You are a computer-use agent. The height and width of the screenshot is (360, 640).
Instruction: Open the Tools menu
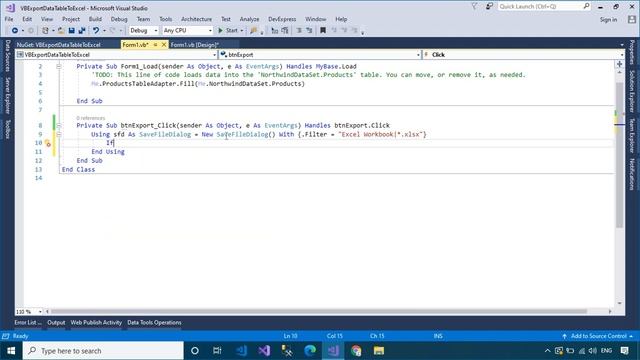pos(165,19)
